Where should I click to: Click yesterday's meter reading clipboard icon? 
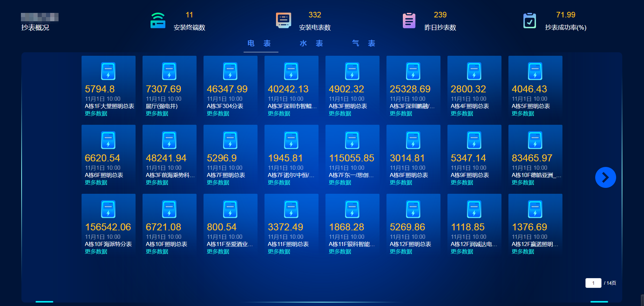pos(409,21)
